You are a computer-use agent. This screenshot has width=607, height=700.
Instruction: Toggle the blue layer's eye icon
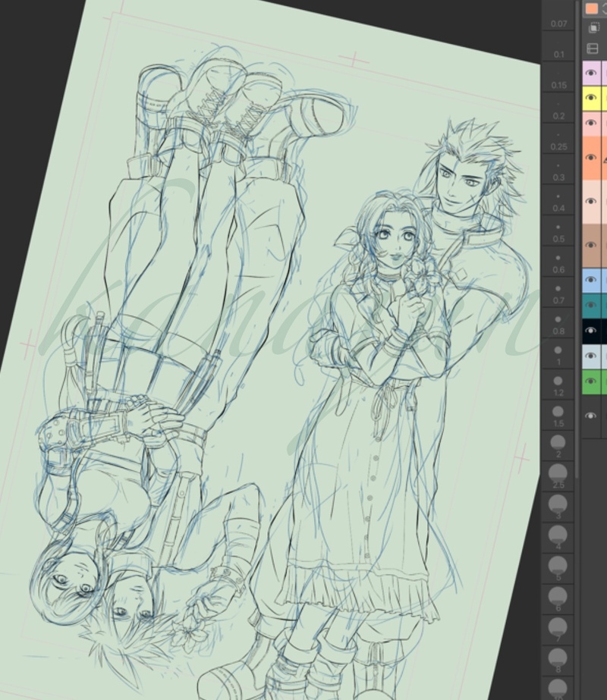[x=591, y=280]
